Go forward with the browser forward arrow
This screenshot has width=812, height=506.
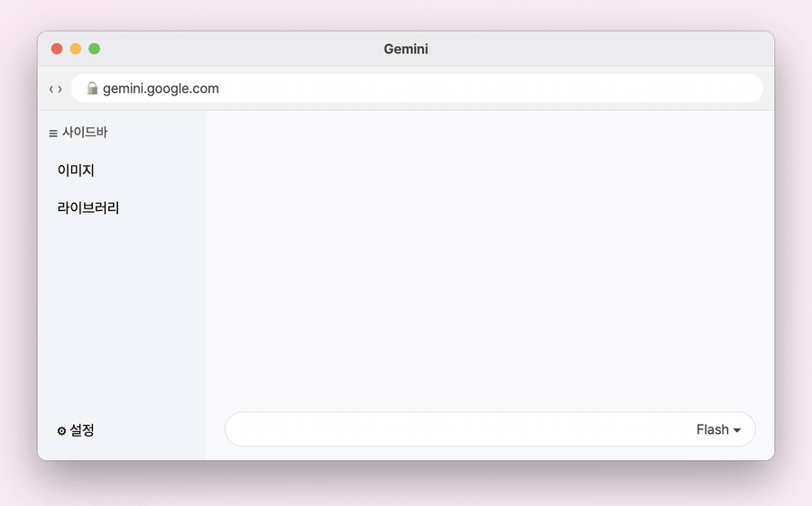[x=60, y=89]
